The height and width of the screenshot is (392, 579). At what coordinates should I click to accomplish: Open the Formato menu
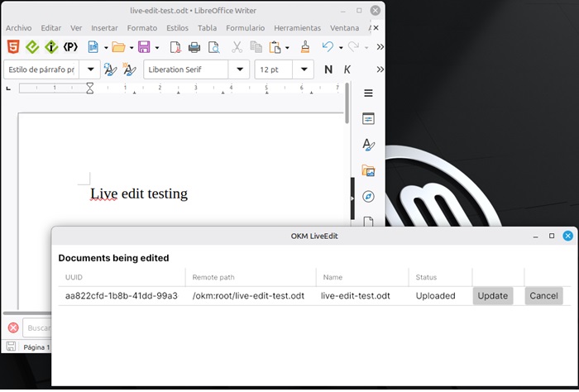(x=142, y=28)
